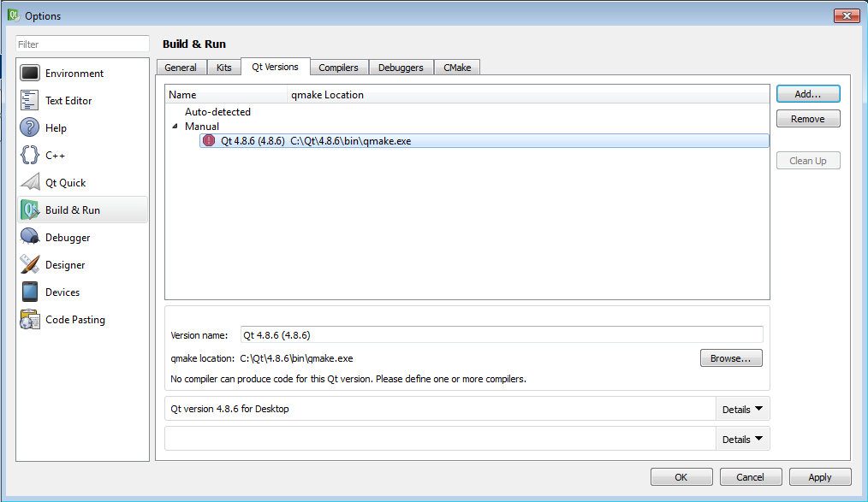Open the Debugger bug icon category
This screenshot has height=502, width=868.
[29, 237]
